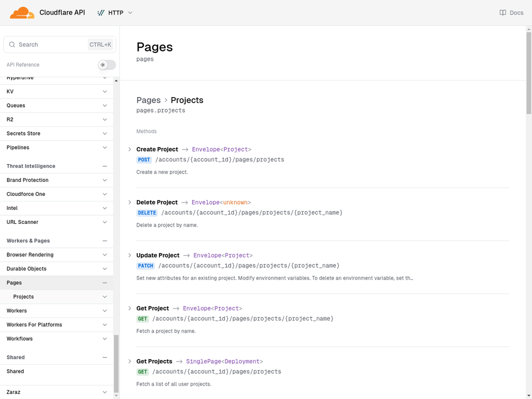
Task: Collapse the Pages sidebar section
Action: click(x=105, y=283)
